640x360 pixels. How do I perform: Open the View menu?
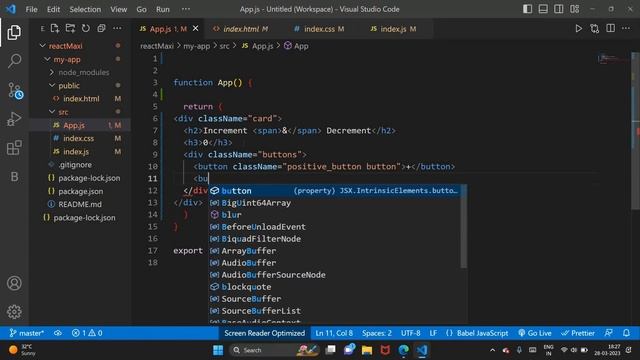pos(118,9)
